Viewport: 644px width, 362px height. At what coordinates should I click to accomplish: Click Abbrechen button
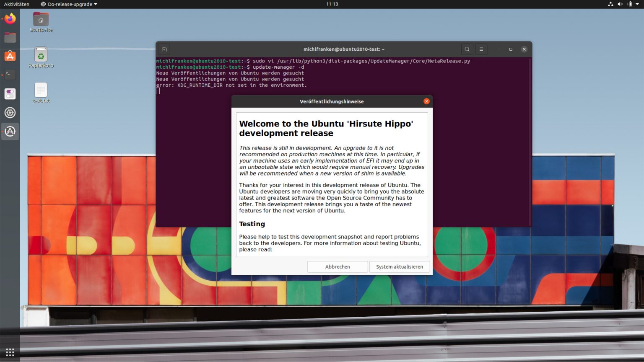pyautogui.click(x=338, y=267)
